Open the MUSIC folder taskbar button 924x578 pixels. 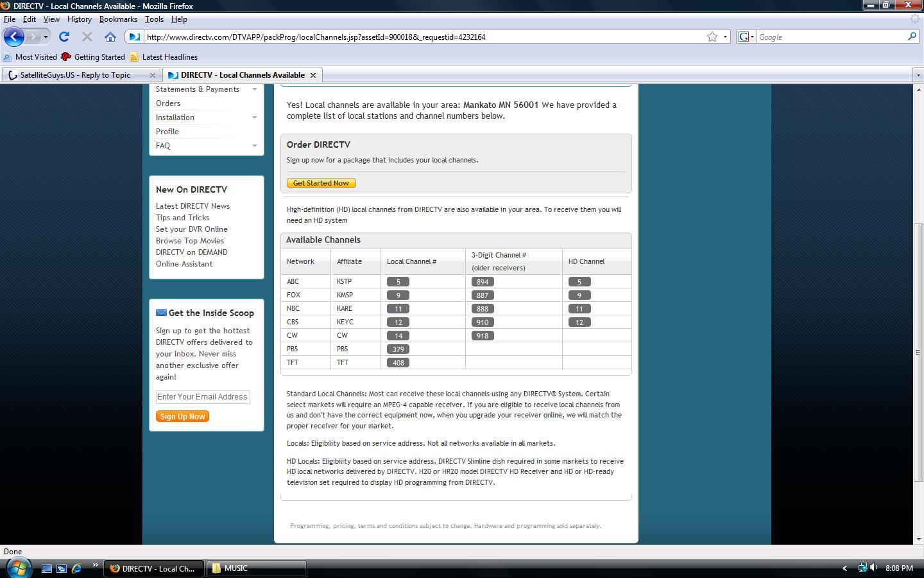click(x=256, y=568)
